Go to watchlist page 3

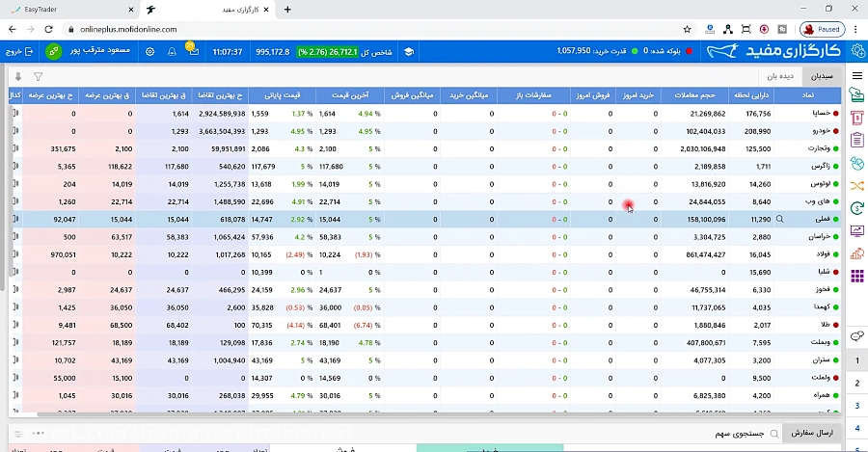tap(857, 406)
